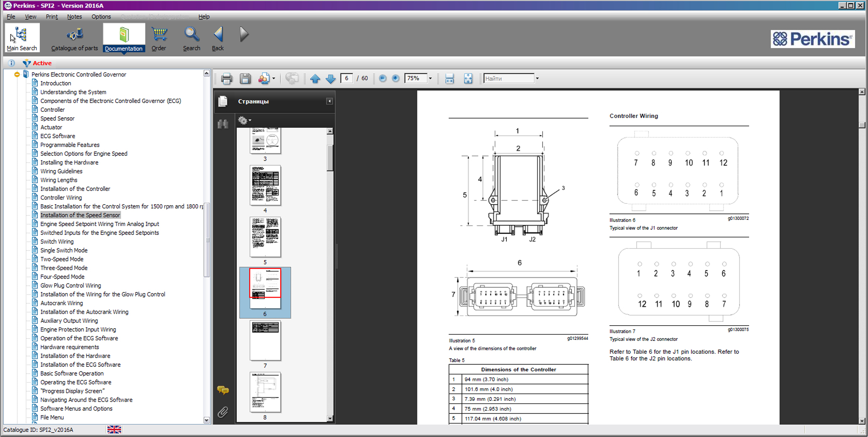
Task: Select the Controller Wiring topic
Action: coord(61,197)
